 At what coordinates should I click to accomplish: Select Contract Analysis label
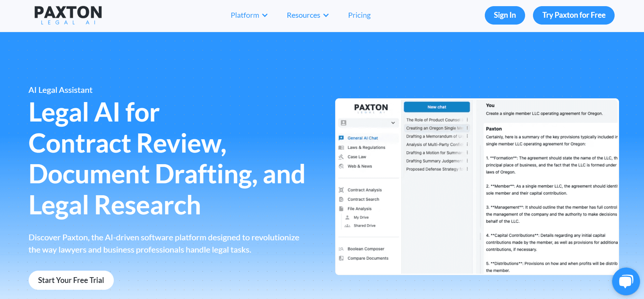(x=365, y=190)
